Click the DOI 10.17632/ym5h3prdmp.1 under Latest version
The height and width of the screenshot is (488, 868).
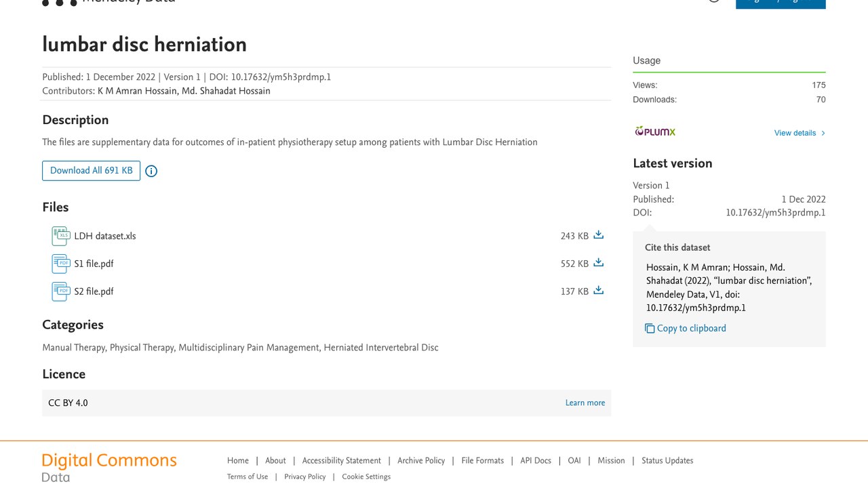(776, 213)
